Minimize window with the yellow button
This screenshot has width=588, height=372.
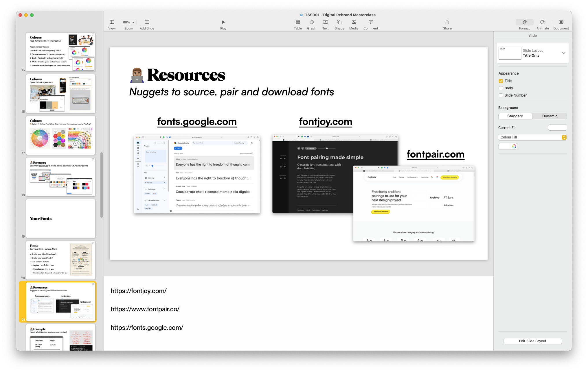tap(26, 15)
